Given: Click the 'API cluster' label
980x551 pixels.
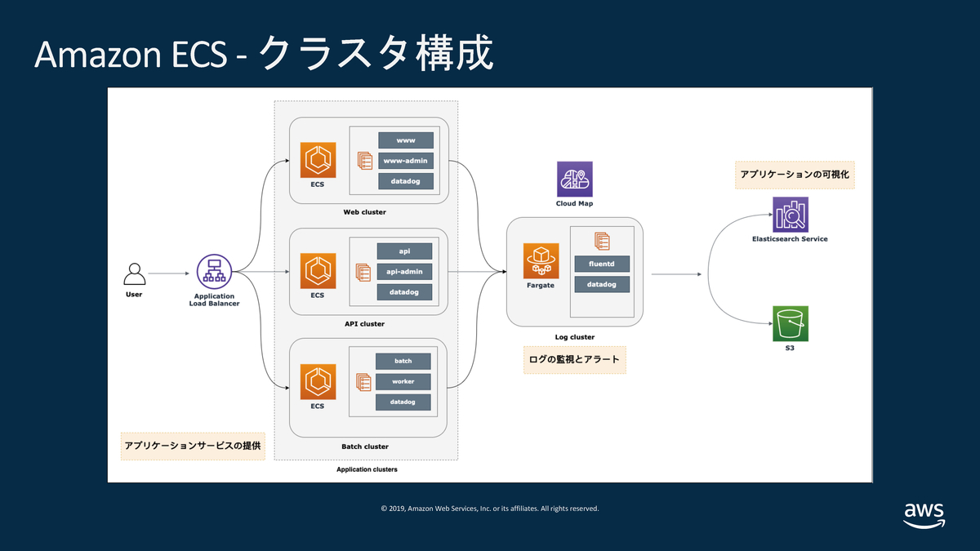Looking at the screenshot, I should pos(364,323).
